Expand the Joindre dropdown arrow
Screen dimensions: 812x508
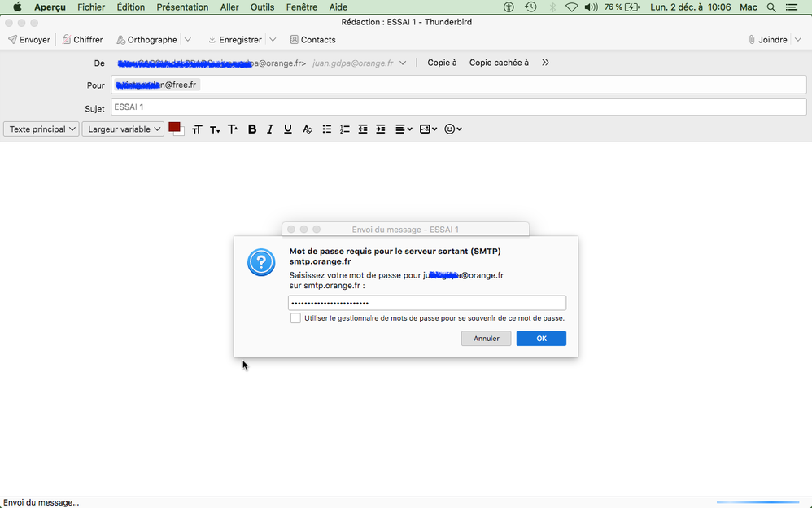798,40
